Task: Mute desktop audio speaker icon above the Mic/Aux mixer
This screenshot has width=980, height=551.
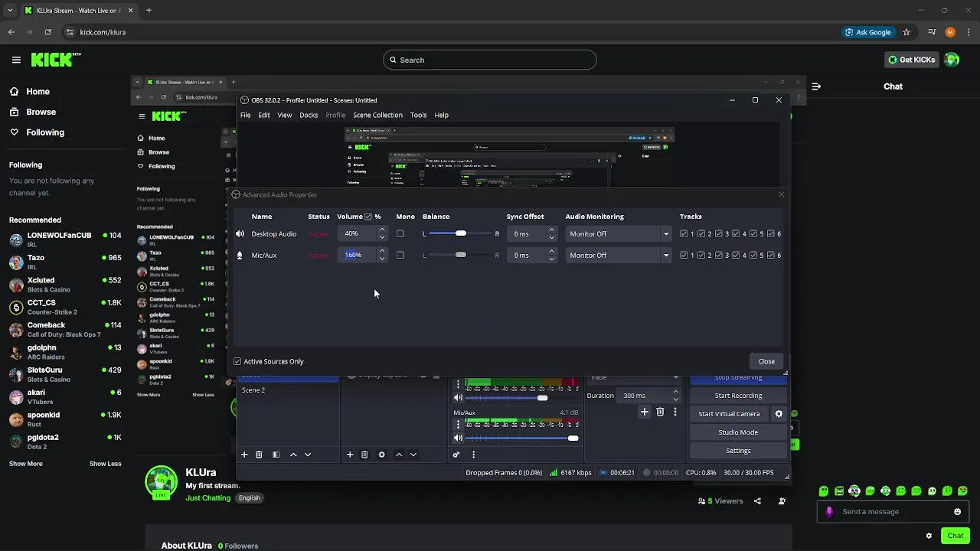Action: (458, 397)
